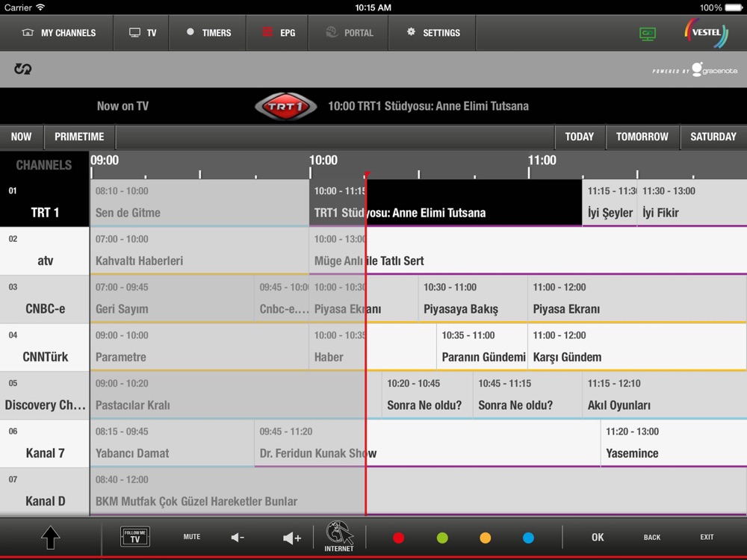Select the 10:00 - 10:30 Piyasa Ekranı
747x560 pixels.
(364, 299)
